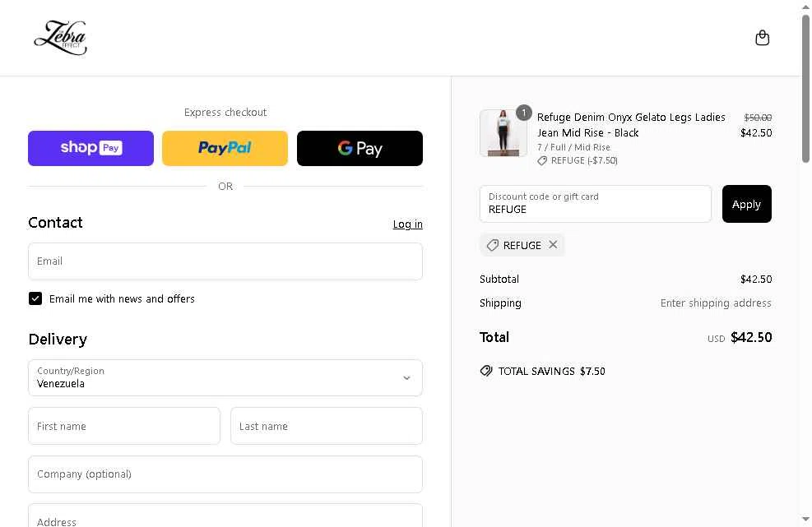Click the quantity badge on the product thumbnail

point(523,113)
